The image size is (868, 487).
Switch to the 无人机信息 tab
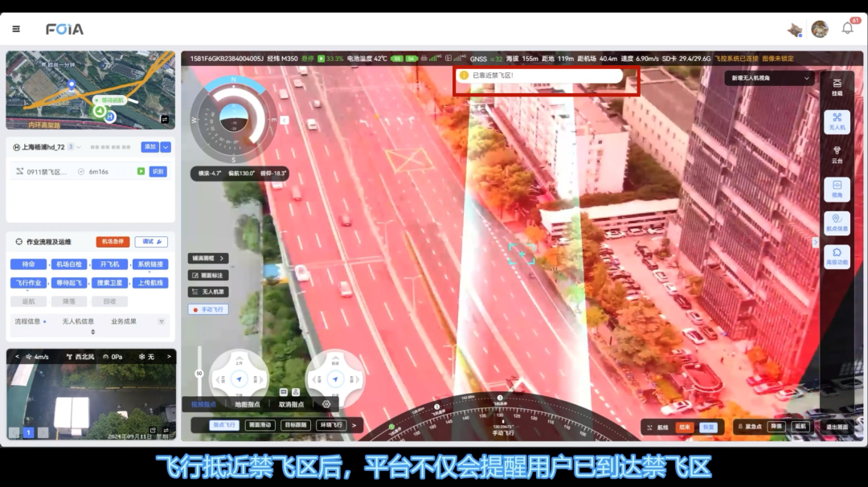[78, 321]
